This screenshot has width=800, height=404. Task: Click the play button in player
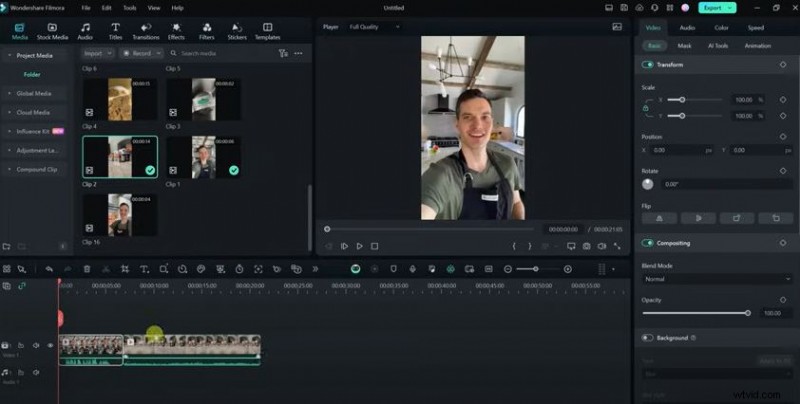(x=359, y=246)
